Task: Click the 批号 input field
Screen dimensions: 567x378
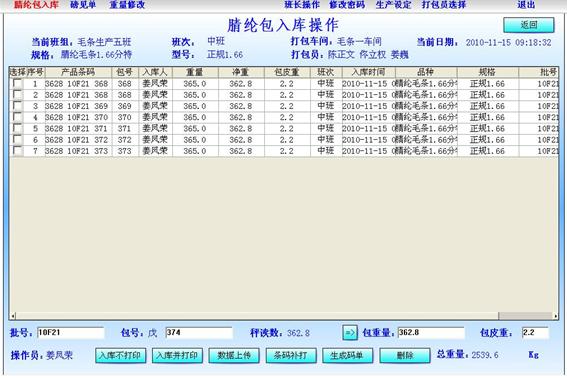Action: [x=71, y=333]
